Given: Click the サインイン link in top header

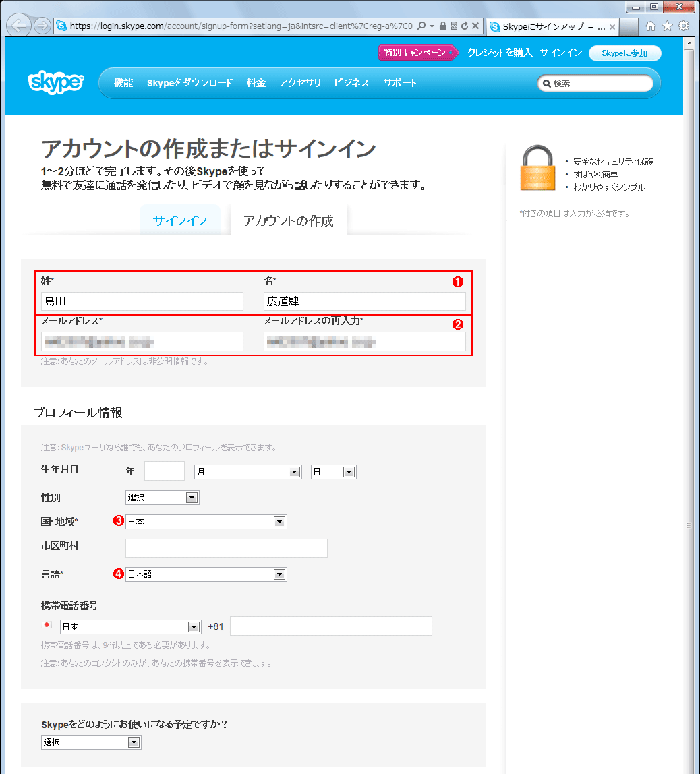Looking at the screenshot, I should 561,53.
